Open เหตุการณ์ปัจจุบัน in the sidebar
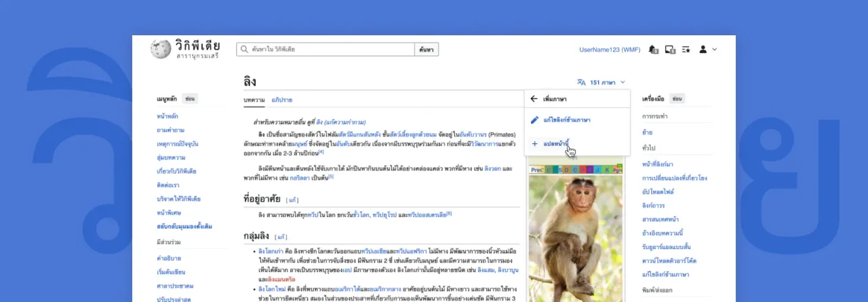The image size is (868, 302). click(177, 144)
